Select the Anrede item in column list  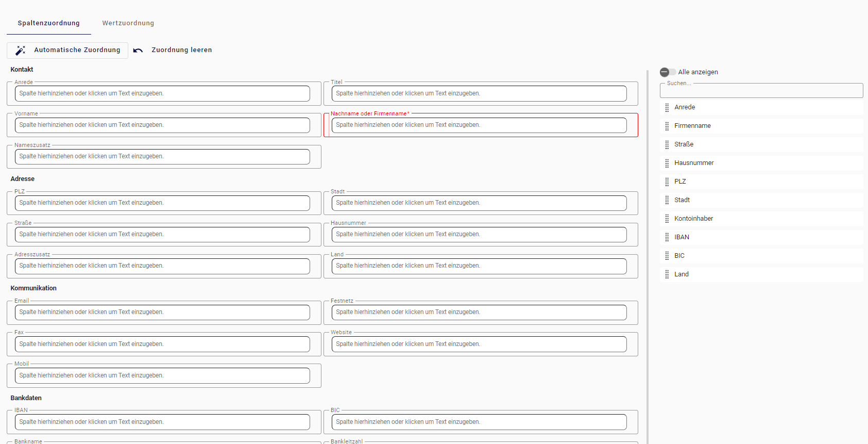[761, 107]
